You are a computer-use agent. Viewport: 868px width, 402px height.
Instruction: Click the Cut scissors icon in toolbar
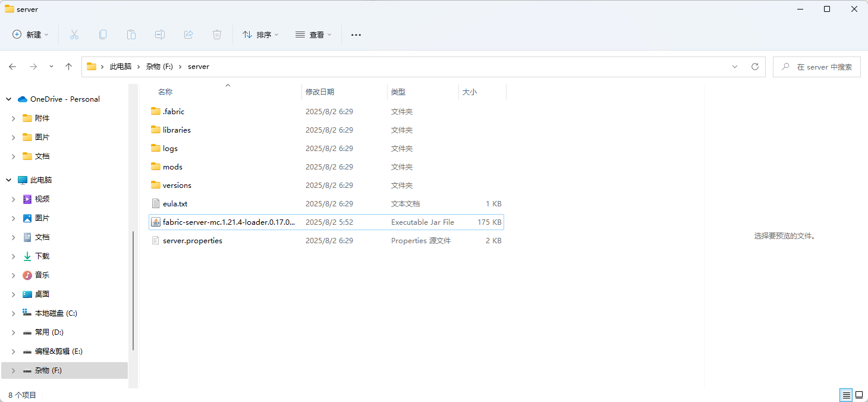pos(74,34)
